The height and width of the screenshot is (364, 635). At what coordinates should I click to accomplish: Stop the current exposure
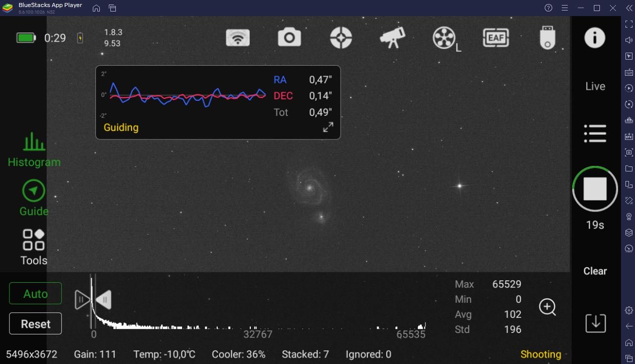coord(595,189)
